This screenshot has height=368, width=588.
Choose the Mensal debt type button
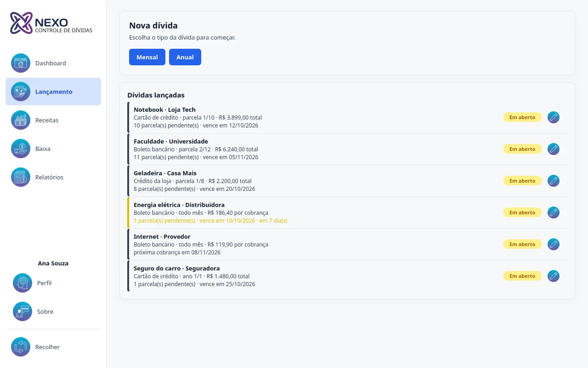coord(147,57)
